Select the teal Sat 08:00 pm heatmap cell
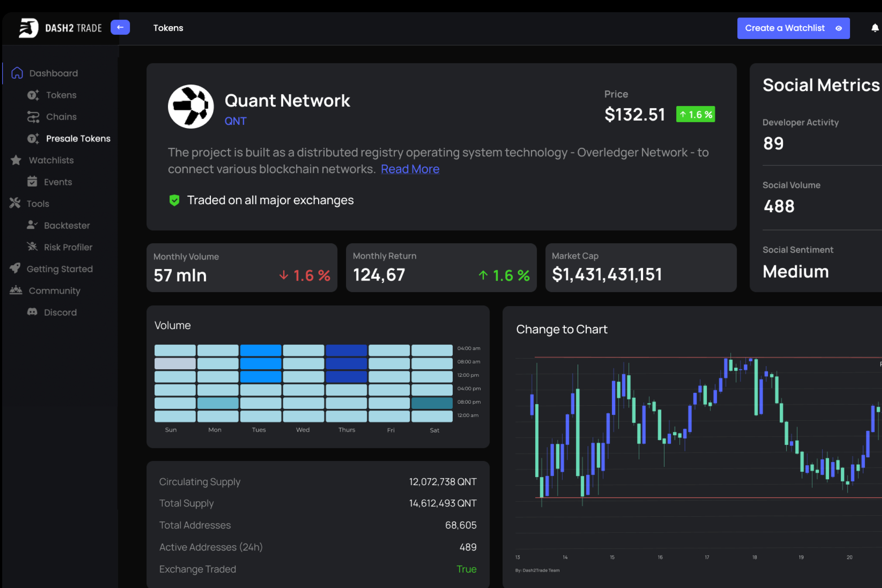Image resolution: width=882 pixels, height=588 pixels. coord(432,403)
